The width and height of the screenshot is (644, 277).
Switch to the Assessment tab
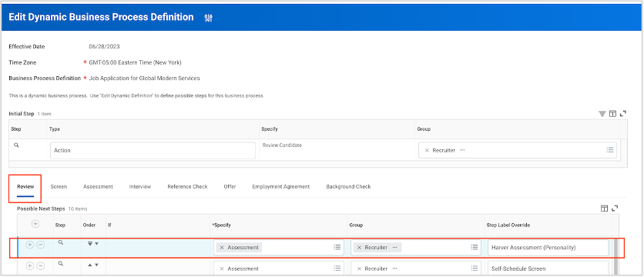coord(98,187)
